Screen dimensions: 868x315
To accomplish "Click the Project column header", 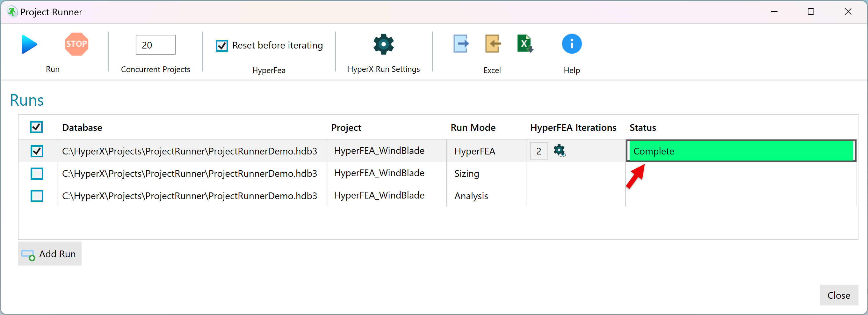I will click(x=346, y=128).
